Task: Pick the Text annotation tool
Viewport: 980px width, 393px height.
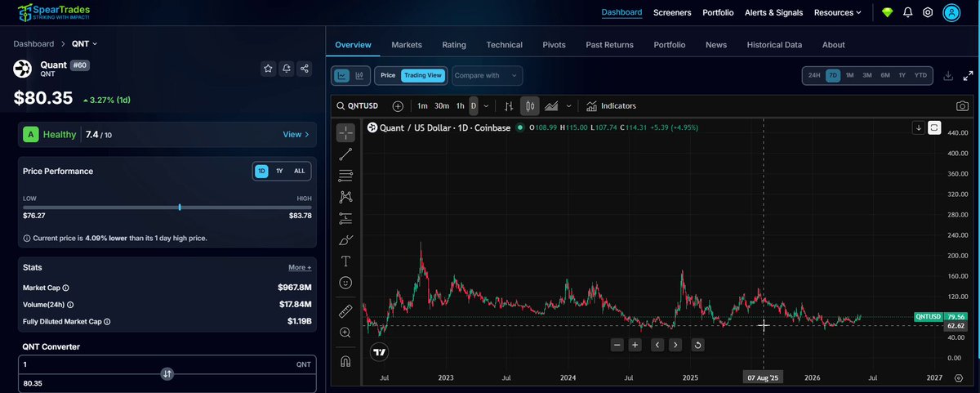Action: (x=345, y=261)
